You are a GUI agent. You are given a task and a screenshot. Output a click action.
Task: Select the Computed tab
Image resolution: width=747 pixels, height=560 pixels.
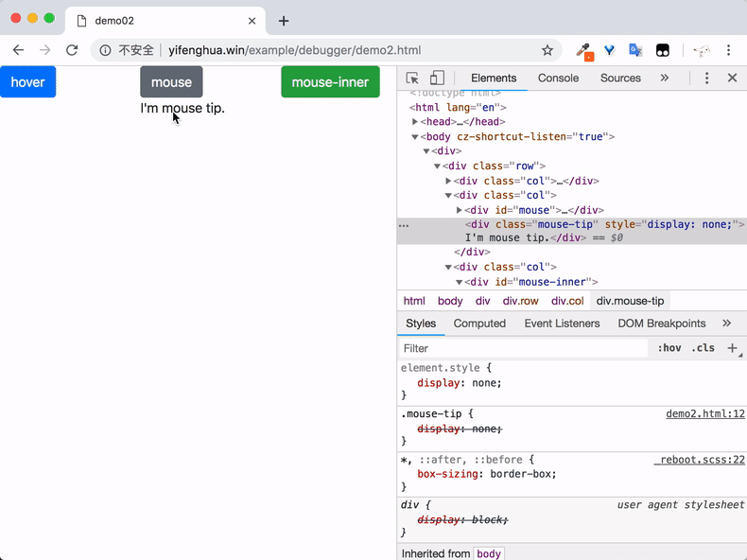479,324
